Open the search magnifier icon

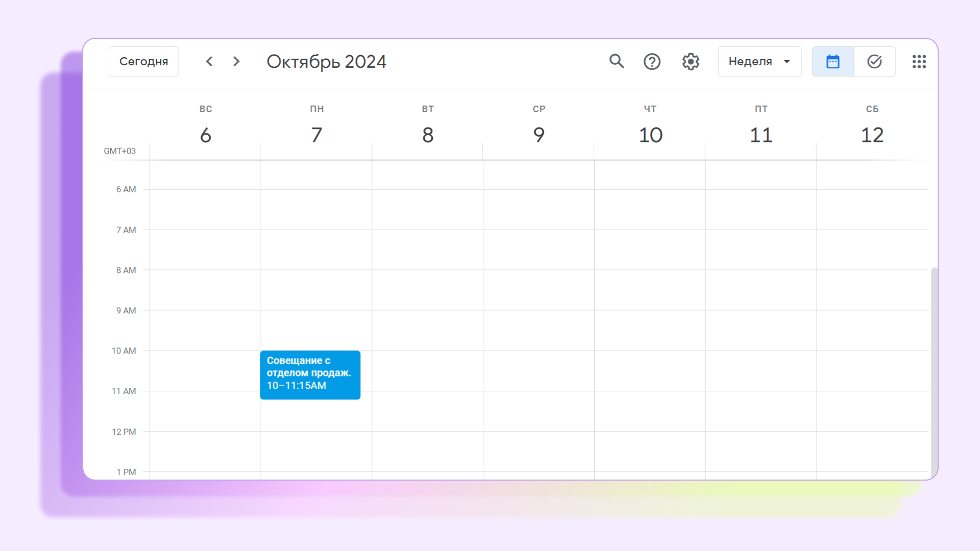click(x=617, y=62)
